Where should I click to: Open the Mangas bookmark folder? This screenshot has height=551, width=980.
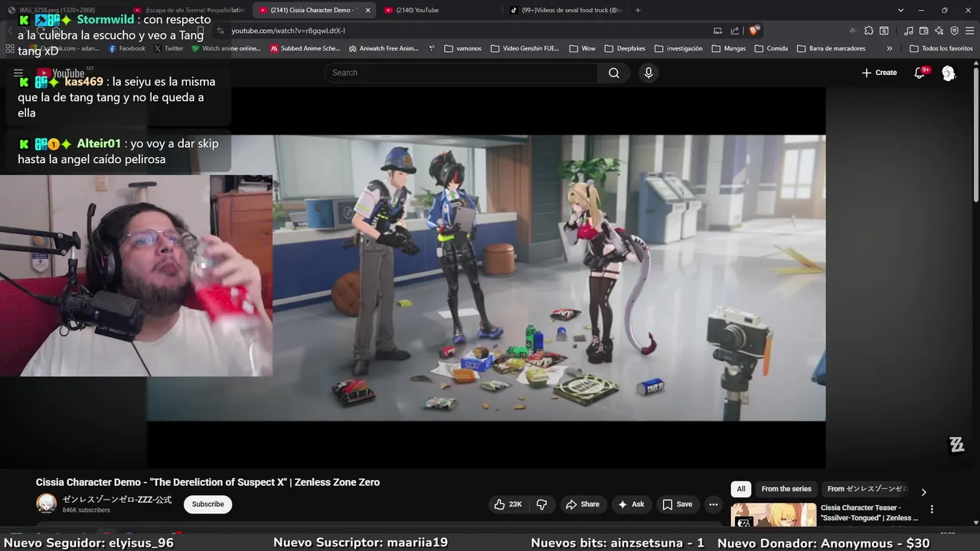(x=728, y=48)
